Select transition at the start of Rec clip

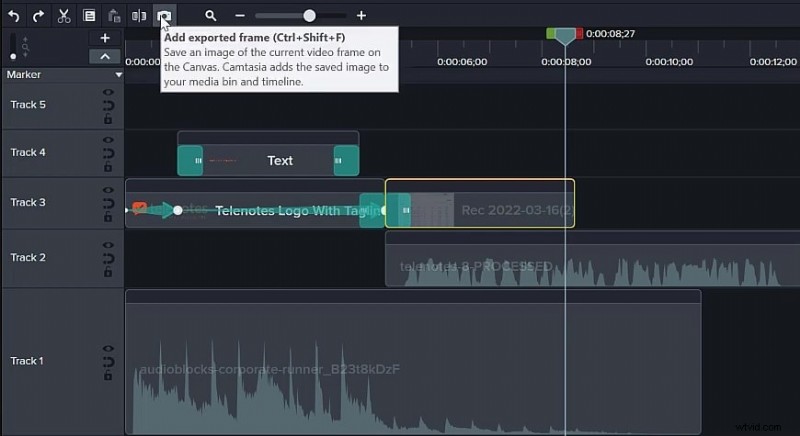coord(398,210)
